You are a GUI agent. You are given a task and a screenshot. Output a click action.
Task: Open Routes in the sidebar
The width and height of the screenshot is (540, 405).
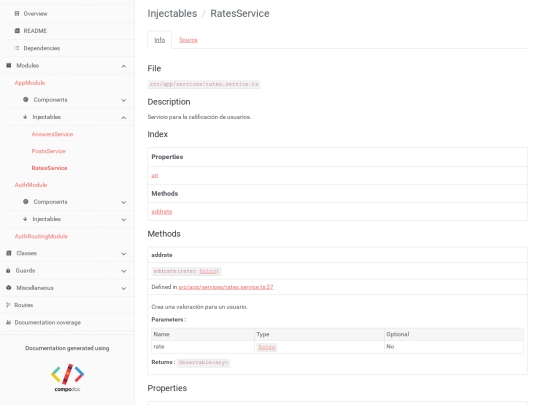pyautogui.click(x=23, y=305)
